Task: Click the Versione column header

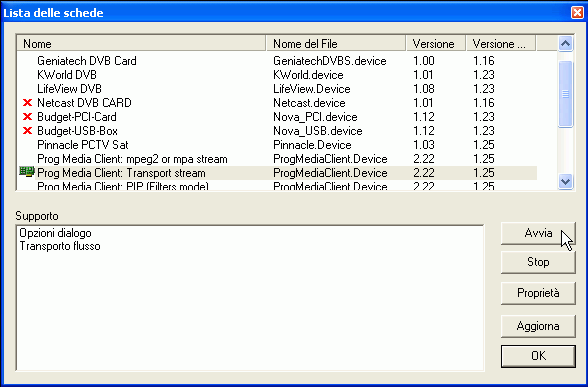Action: pyautogui.click(x=436, y=44)
